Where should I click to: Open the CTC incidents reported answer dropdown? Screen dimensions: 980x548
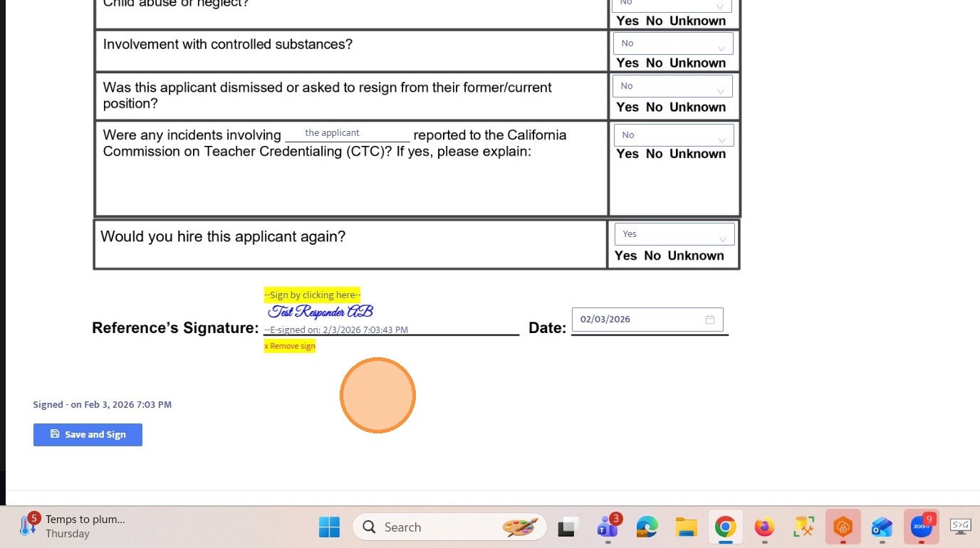point(673,135)
